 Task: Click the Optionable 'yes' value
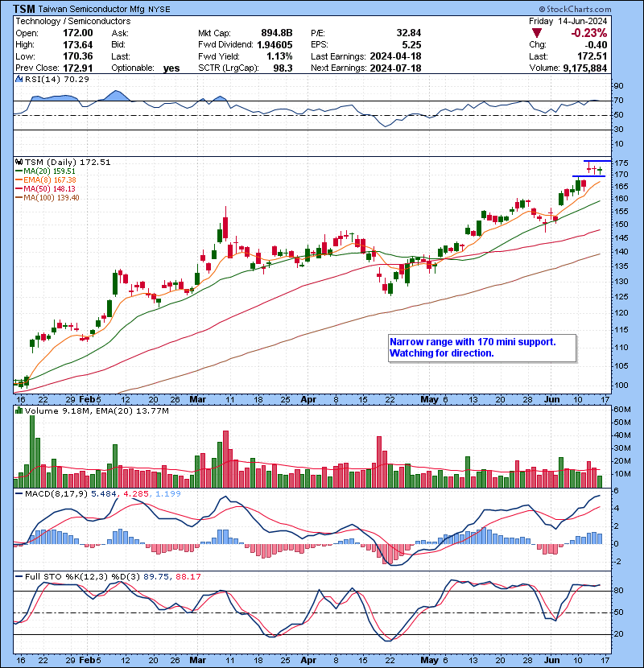pos(171,68)
